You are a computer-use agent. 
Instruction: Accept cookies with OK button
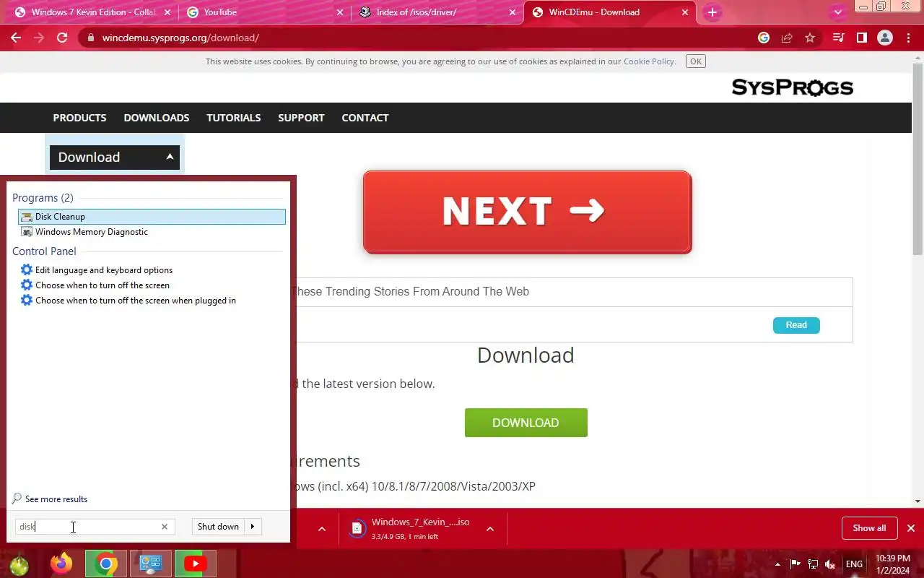click(x=696, y=61)
